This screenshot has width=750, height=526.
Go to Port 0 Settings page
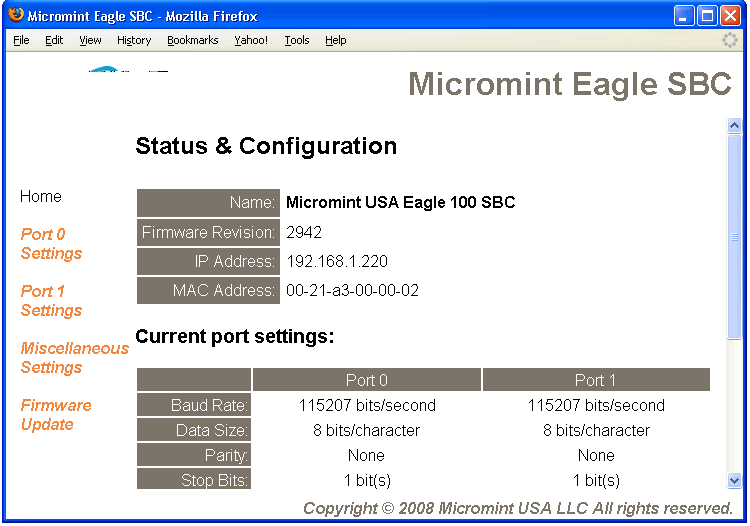51,243
